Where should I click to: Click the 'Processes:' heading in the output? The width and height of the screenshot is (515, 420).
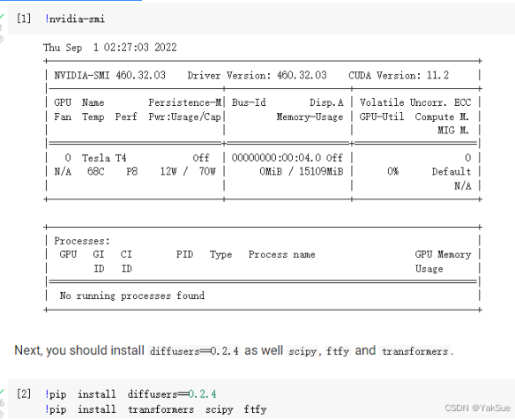tap(82, 241)
